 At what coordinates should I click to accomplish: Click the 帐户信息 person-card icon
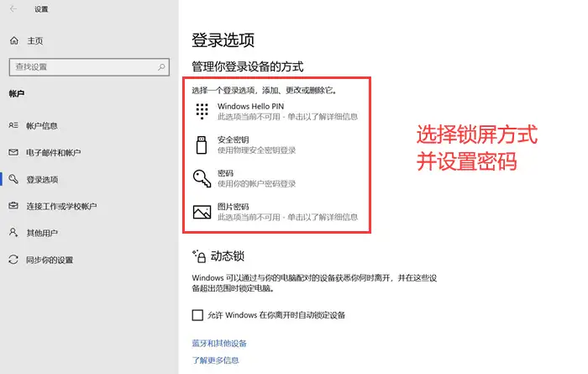pyautogui.click(x=13, y=125)
